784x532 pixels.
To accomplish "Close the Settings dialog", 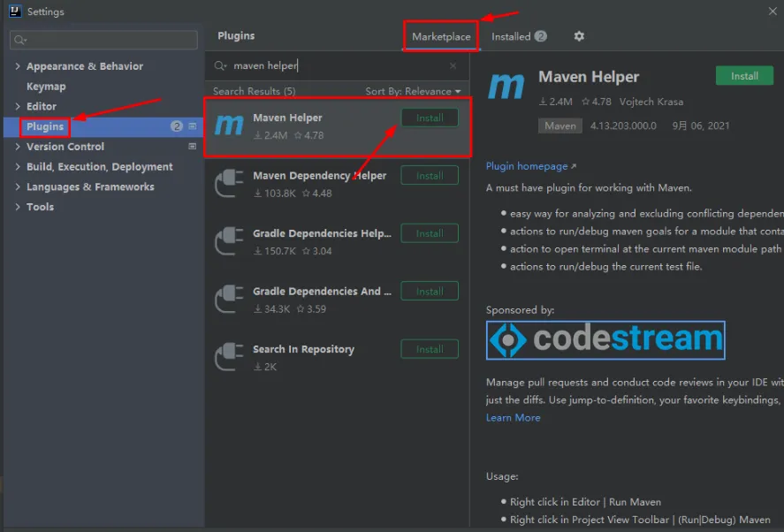I will pyautogui.click(x=773, y=11).
